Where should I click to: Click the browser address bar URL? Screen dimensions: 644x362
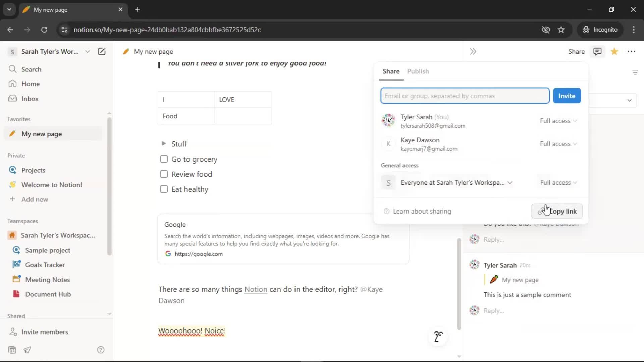(167, 30)
